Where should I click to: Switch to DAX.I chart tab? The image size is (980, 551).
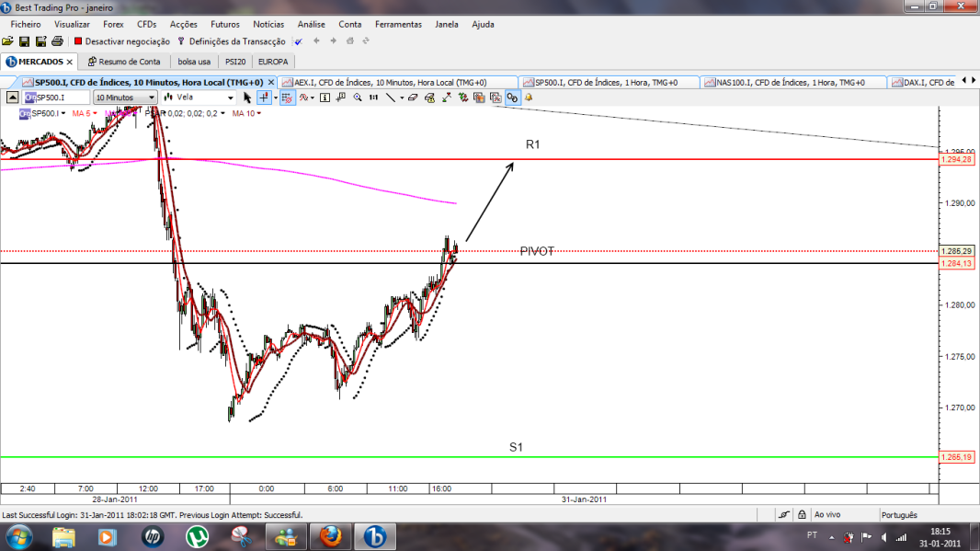(923, 83)
